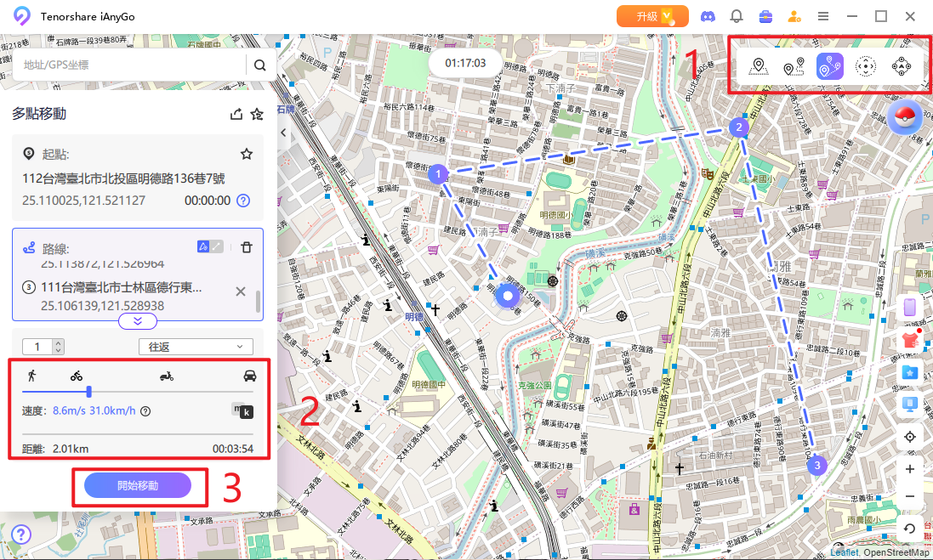Image resolution: width=933 pixels, height=560 pixels.
Task: Select the jump teleport mode icon
Action: click(902, 66)
